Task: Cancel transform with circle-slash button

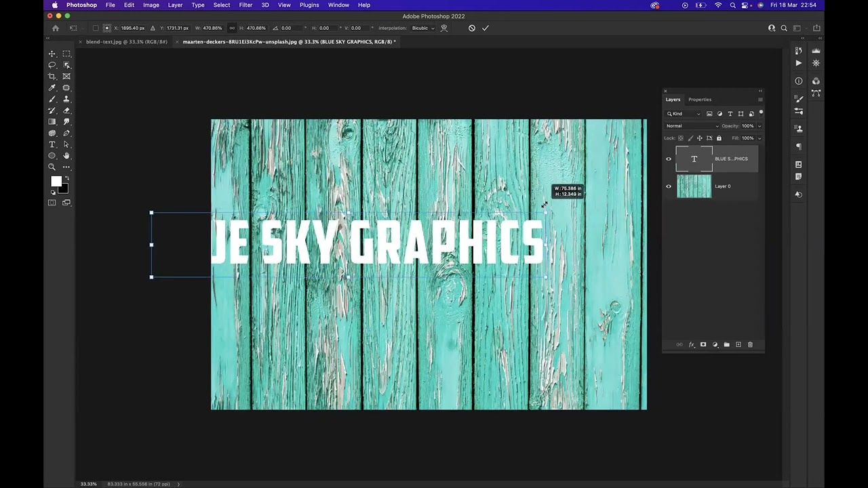Action: pyautogui.click(x=472, y=28)
